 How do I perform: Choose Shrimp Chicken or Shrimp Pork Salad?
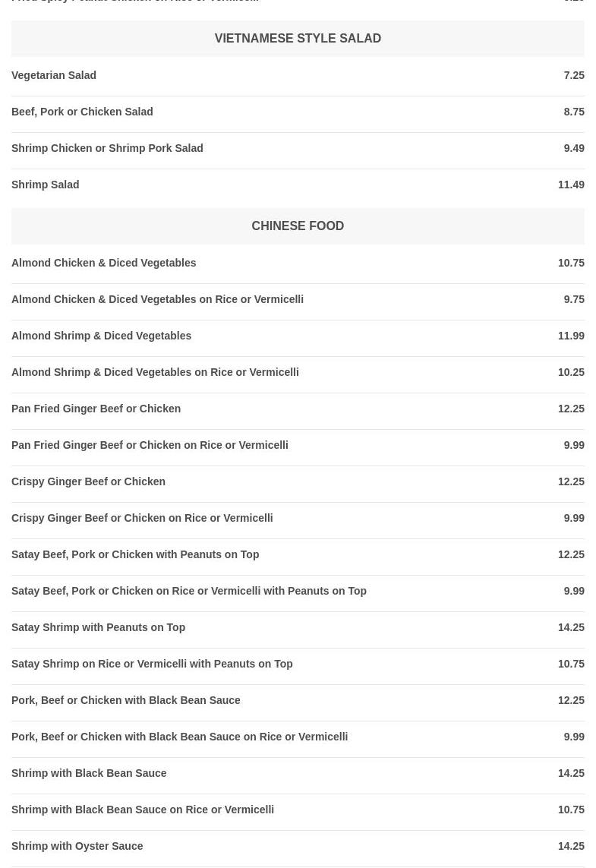[x=107, y=148]
